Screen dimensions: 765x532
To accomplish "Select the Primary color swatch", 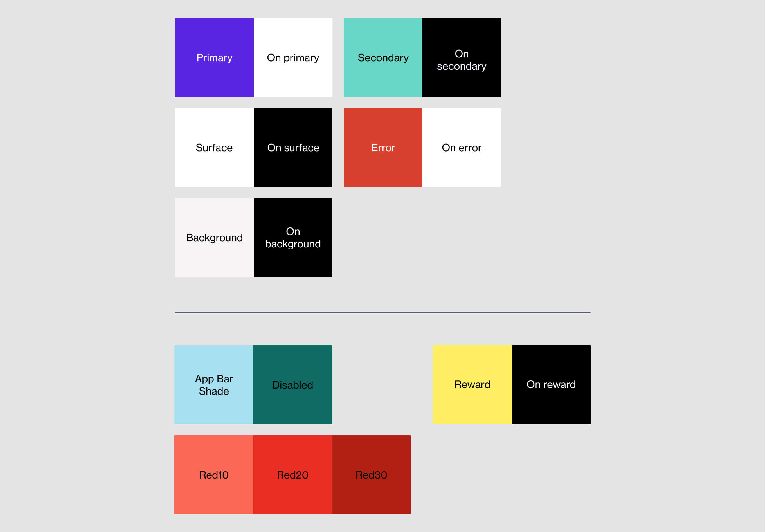I will tap(214, 58).
